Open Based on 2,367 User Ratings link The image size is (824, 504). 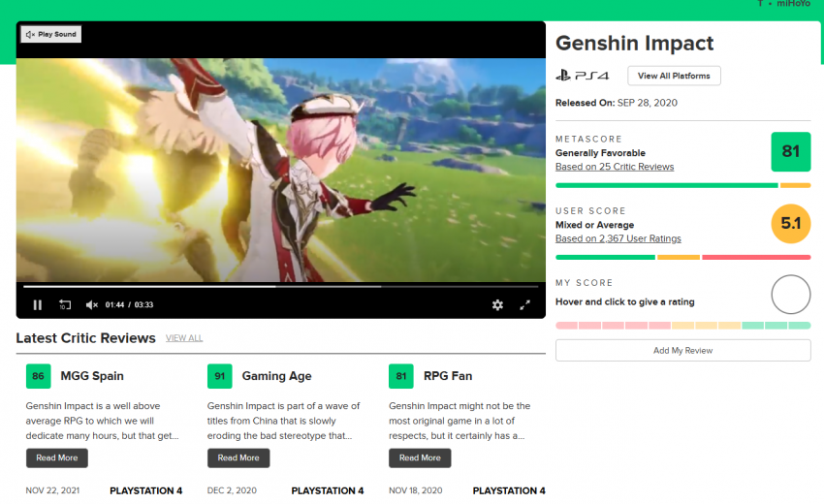point(618,238)
